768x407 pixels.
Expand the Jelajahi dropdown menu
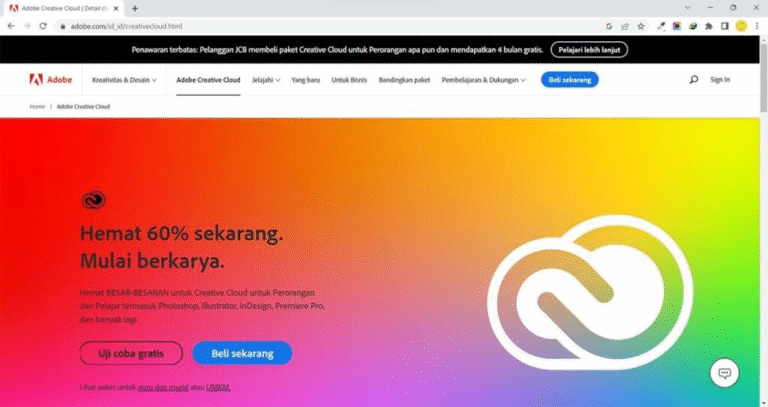pos(266,80)
